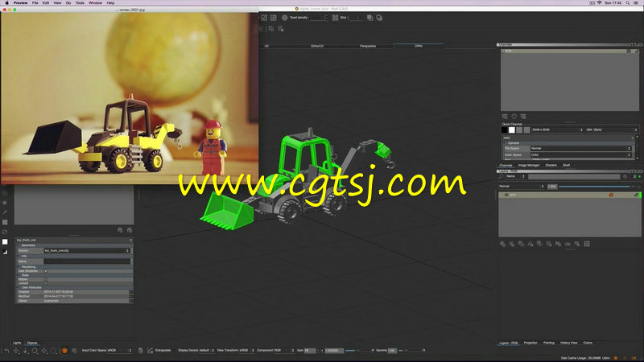Click the first selection-mode icon in second toolbar row
This screenshot has width=644, height=362.
(x=271, y=29)
